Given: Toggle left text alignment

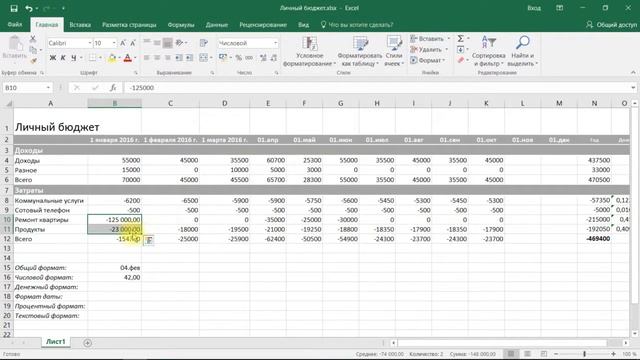Looking at the screenshot, I should [146, 58].
